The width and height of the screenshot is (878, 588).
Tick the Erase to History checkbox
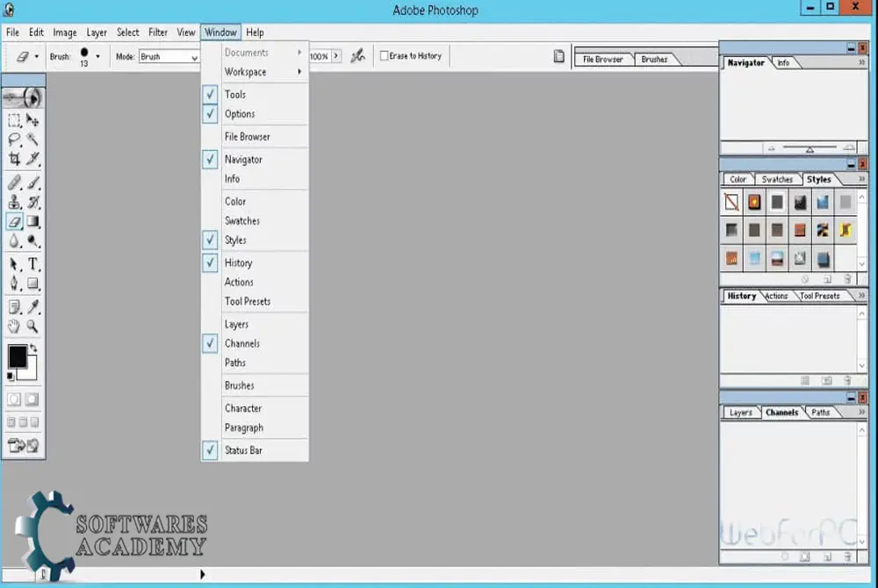coord(385,56)
